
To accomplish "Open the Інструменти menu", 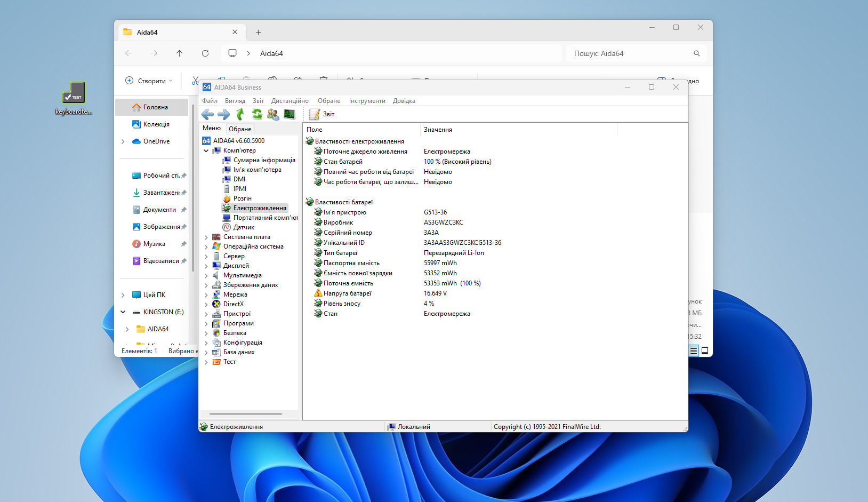I will pos(367,101).
